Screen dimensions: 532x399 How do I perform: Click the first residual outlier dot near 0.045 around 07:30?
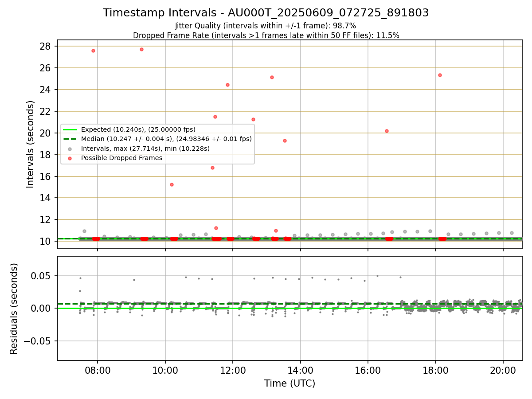point(80,278)
